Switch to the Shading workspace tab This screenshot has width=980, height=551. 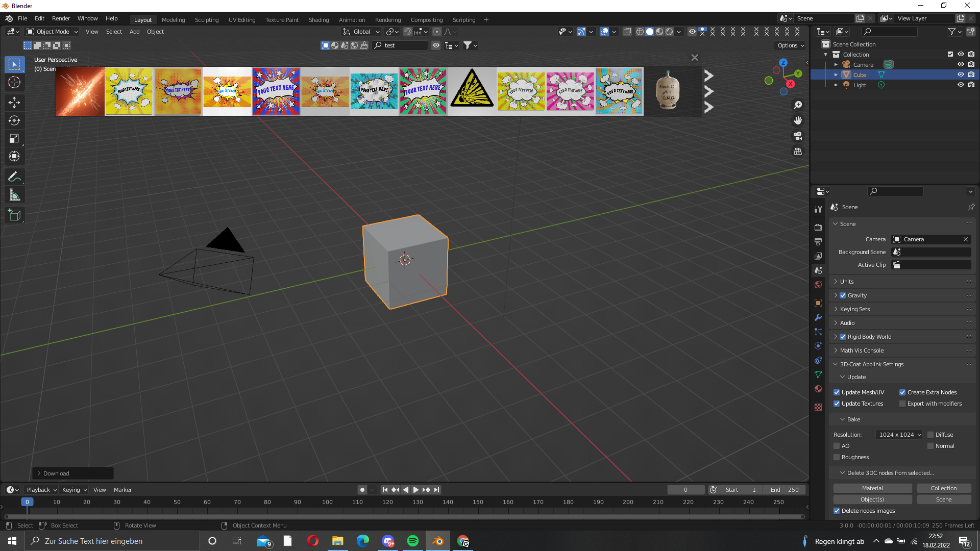click(318, 20)
